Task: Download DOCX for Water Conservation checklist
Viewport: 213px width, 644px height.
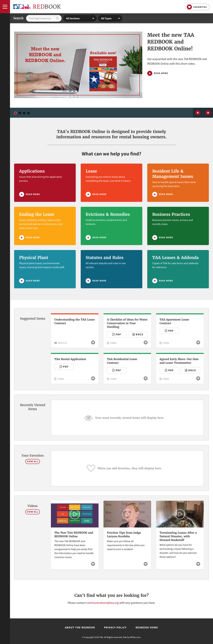Action: [138, 334]
